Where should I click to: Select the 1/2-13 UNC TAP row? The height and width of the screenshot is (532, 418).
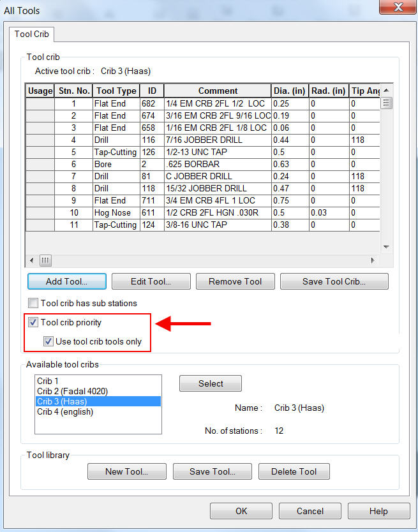(203, 152)
